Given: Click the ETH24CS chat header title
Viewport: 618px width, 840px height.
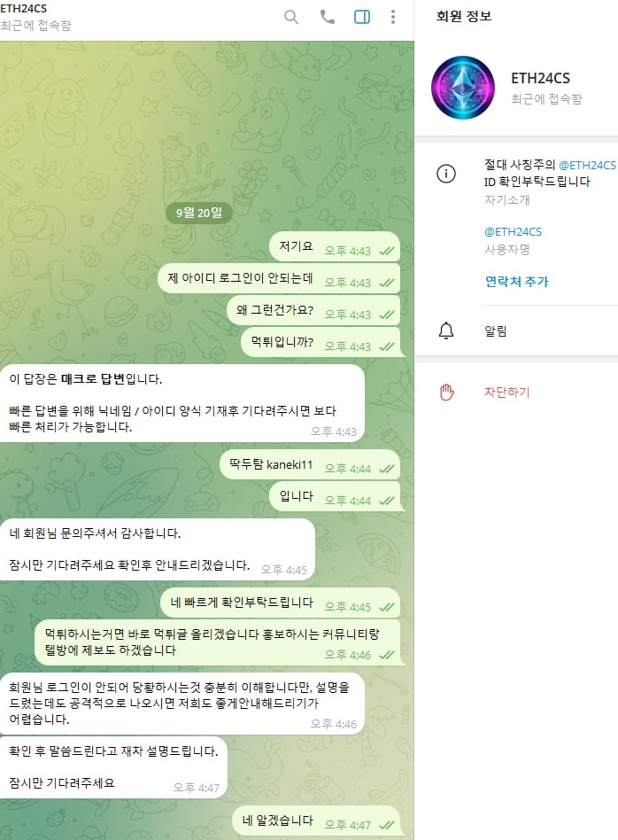Looking at the screenshot, I should pyautogui.click(x=24, y=9).
